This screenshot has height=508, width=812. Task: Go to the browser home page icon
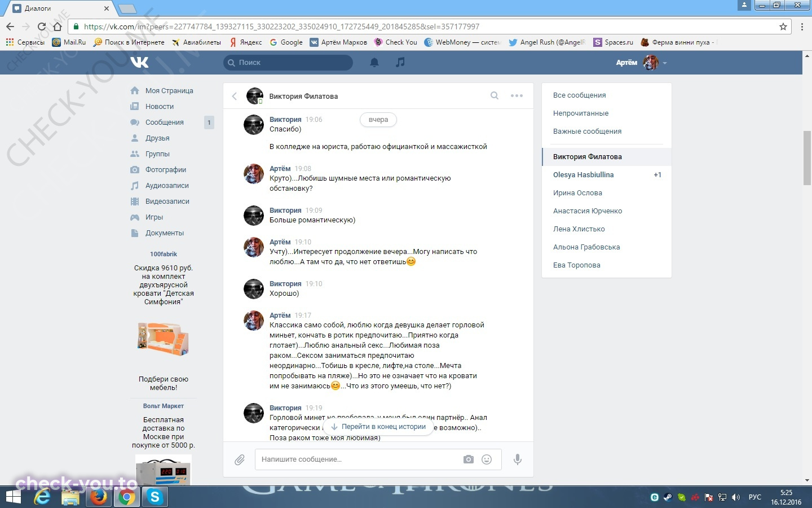coord(57,27)
